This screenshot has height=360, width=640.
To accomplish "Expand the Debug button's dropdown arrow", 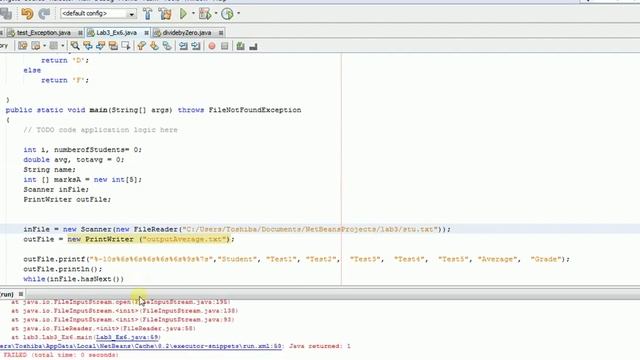I will (x=216, y=13).
